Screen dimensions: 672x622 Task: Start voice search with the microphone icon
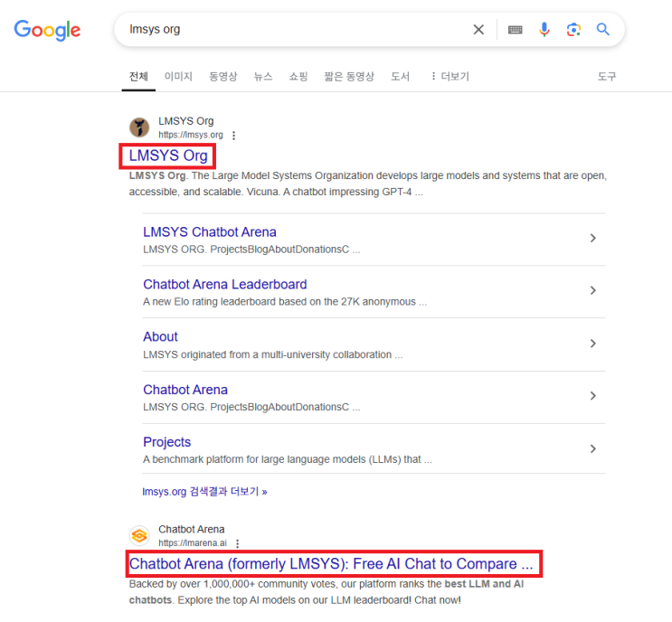[x=544, y=30]
